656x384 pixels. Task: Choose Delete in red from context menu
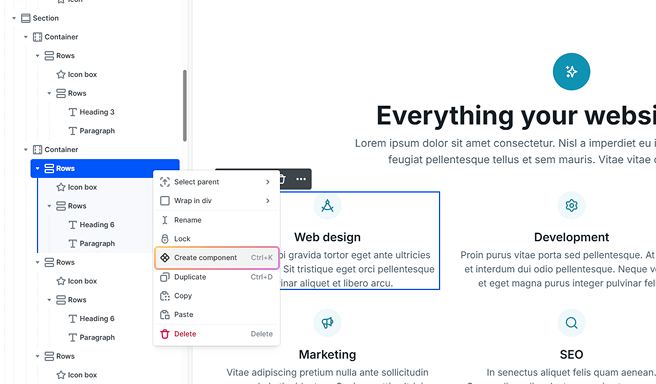point(216,334)
